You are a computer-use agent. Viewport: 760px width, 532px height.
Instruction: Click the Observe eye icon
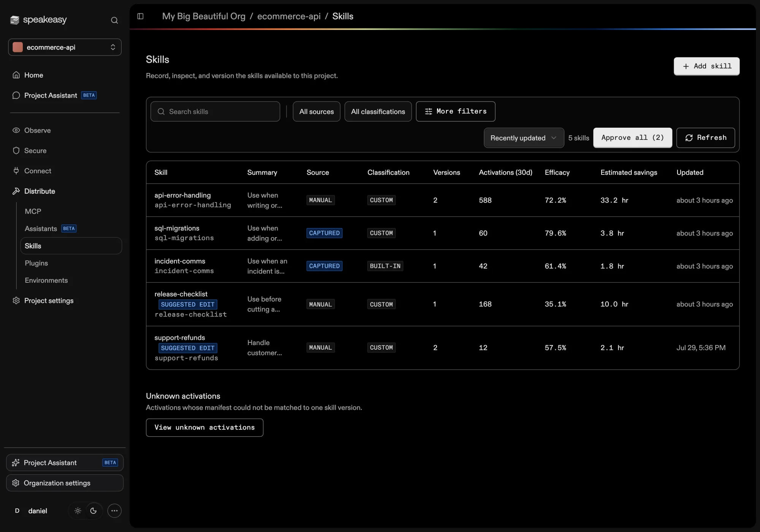point(16,130)
